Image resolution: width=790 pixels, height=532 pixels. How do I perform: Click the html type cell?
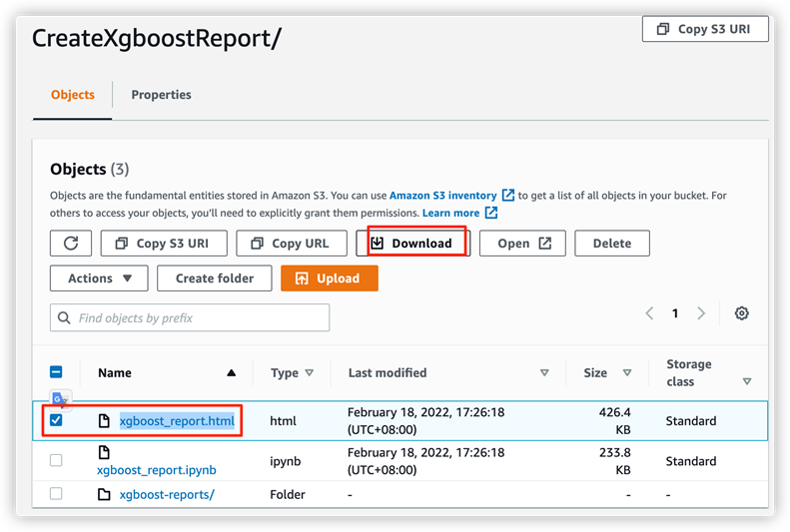[284, 421]
